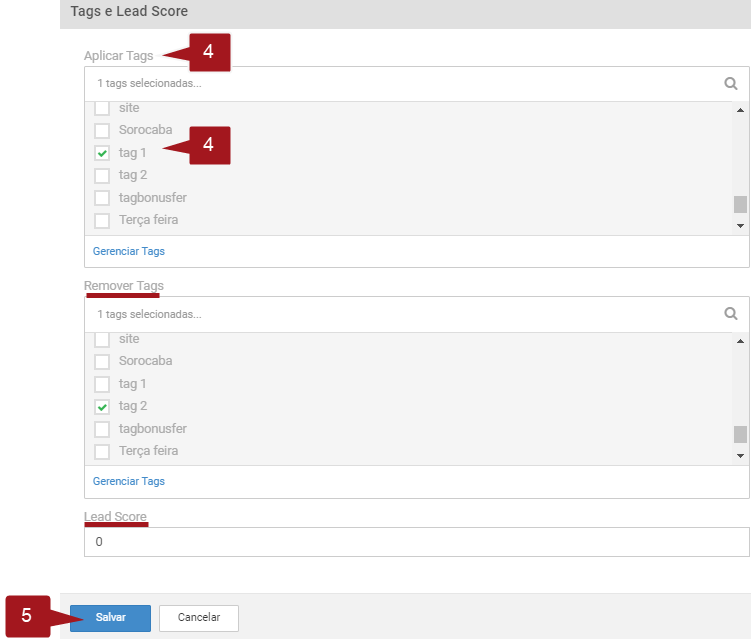751x639 pixels.
Task: Uncheck 'tag 2' in Remover Tags list
Action: coord(102,406)
